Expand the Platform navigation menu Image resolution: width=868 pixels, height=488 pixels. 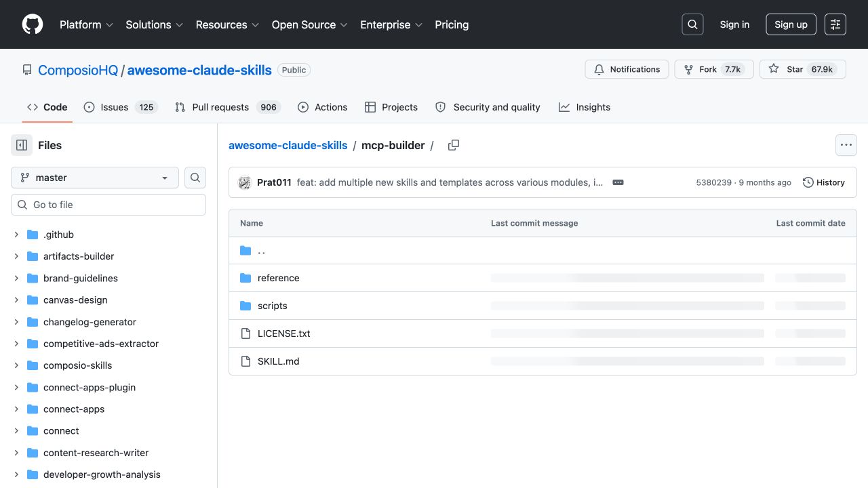click(x=86, y=24)
